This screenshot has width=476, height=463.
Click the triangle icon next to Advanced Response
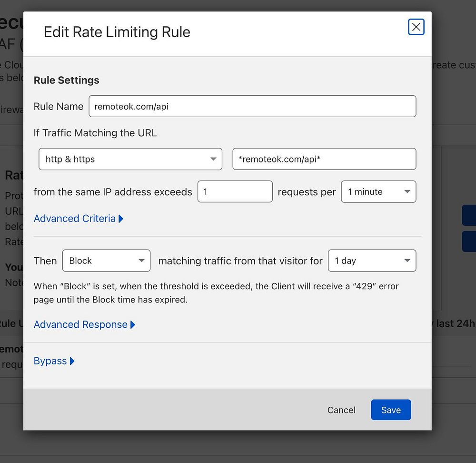click(133, 325)
